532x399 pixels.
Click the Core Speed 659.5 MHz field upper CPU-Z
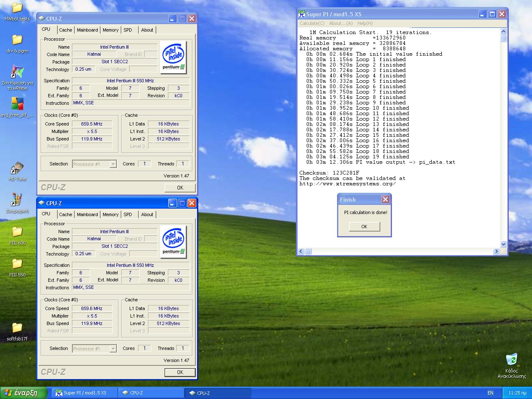(x=92, y=124)
